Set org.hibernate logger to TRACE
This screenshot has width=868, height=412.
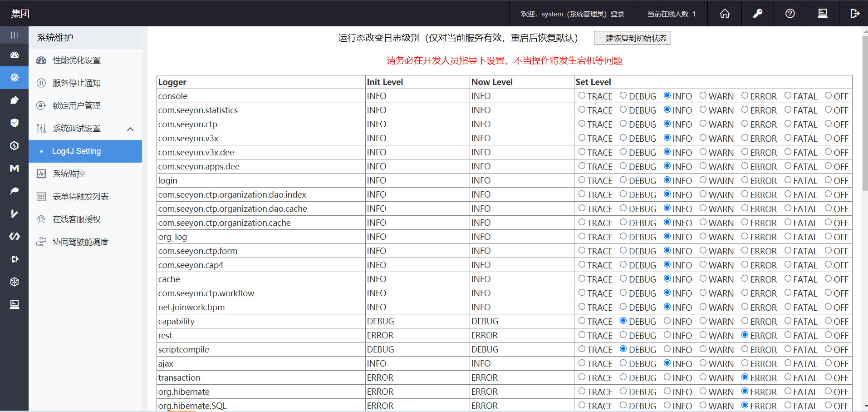(x=582, y=392)
